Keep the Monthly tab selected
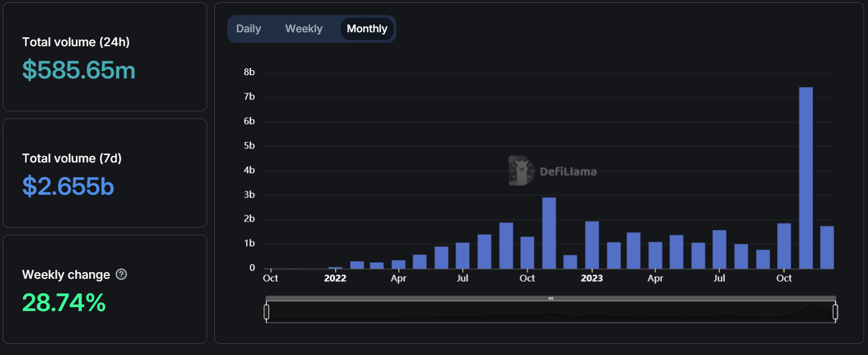 (x=366, y=28)
